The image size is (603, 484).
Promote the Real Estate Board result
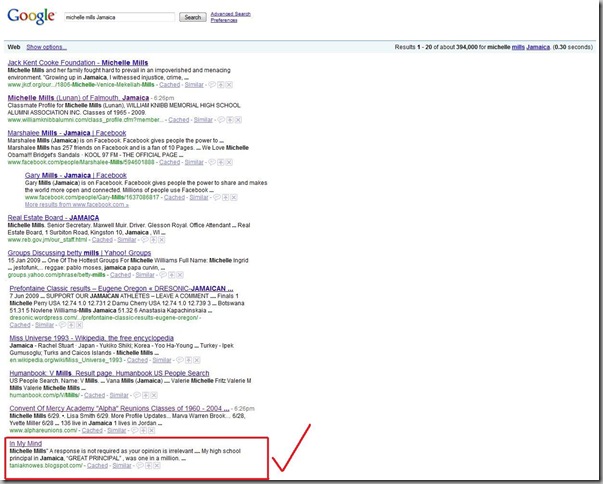(153, 240)
